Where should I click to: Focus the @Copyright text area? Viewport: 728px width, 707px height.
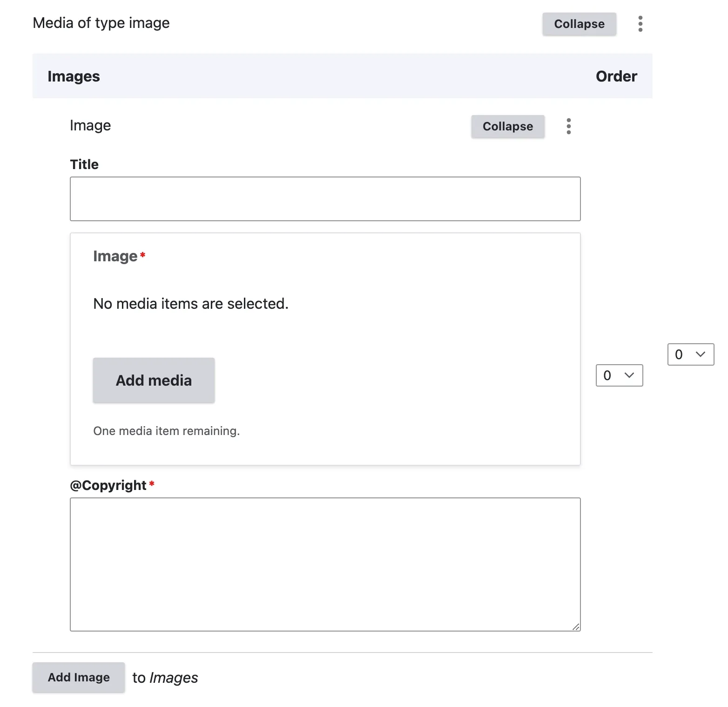point(325,564)
